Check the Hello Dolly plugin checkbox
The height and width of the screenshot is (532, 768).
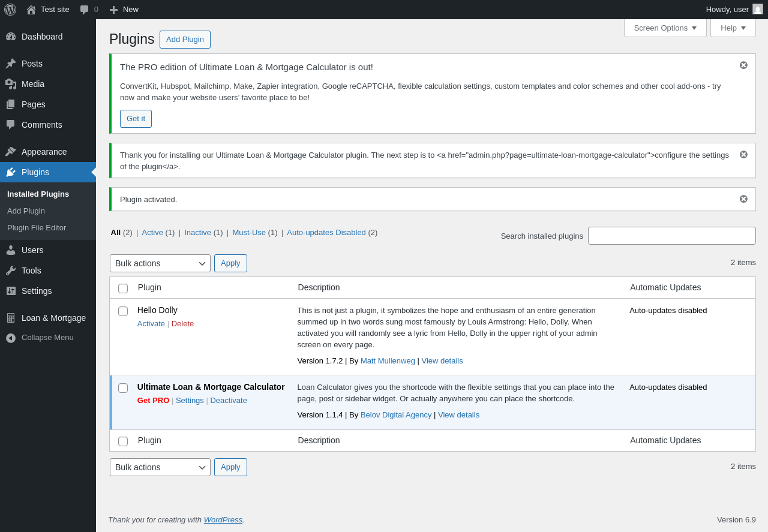123,311
